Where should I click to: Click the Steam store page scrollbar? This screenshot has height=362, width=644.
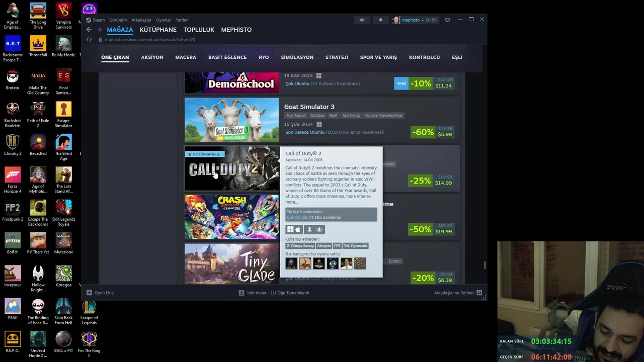[x=485, y=264]
